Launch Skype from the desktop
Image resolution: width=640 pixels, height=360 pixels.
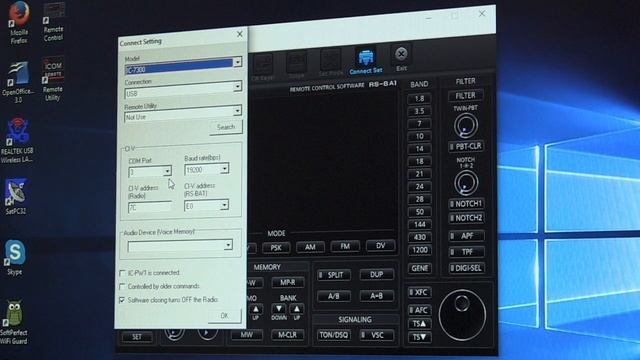click(x=15, y=257)
